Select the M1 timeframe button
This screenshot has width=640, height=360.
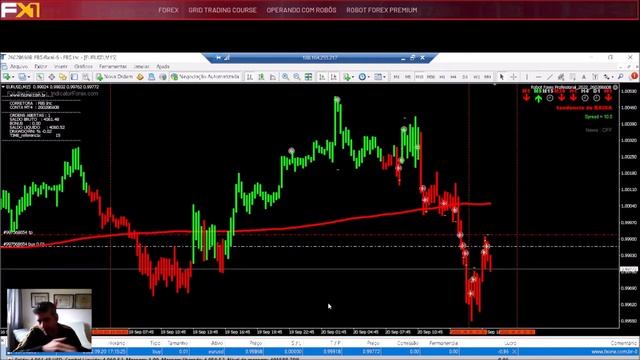click(396, 77)
